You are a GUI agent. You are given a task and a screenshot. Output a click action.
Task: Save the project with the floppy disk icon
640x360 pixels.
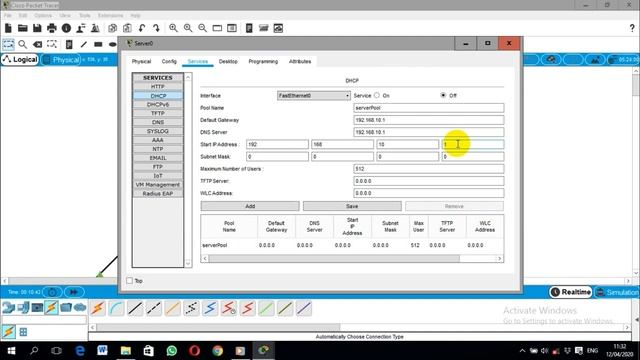pyautogui.click(x=37, y=28)
